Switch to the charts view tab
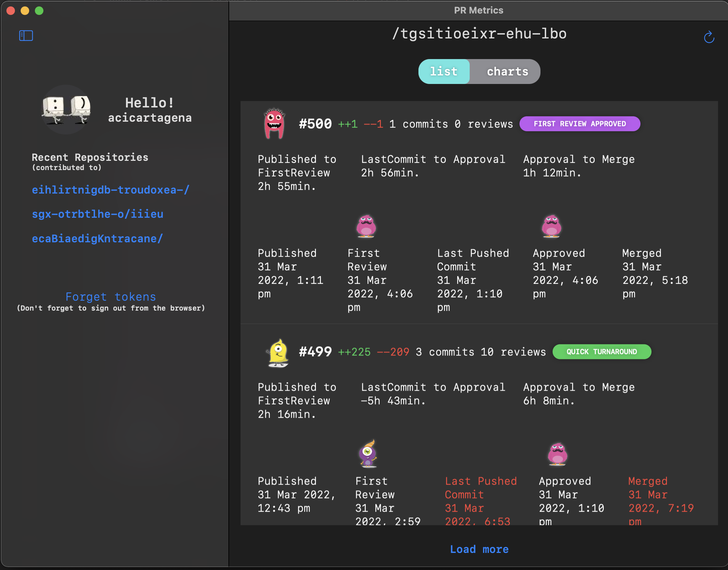 point(507,72)
